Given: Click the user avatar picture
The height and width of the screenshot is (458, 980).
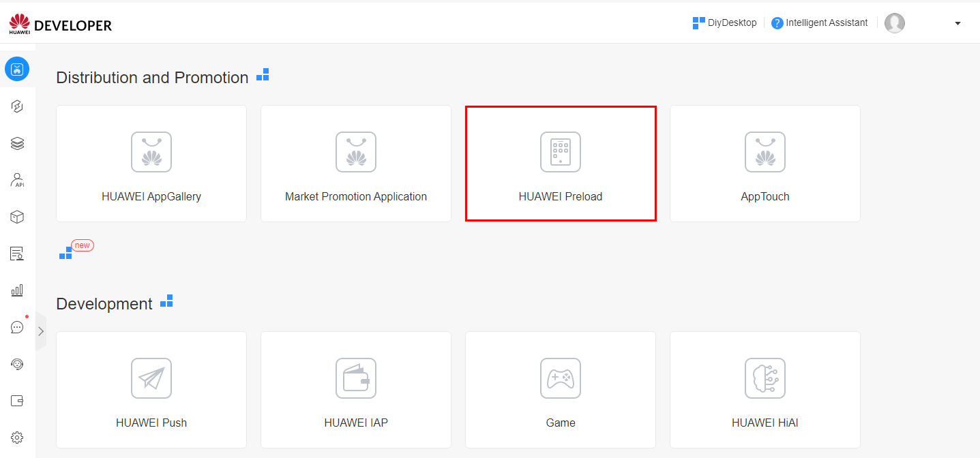Looking at the screenshot, I should click(895, 23).
